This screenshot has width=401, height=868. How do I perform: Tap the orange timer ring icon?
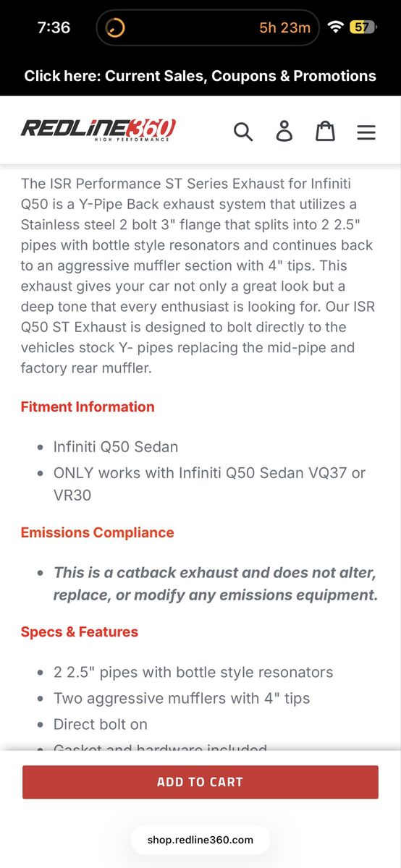tap(115, 28)
